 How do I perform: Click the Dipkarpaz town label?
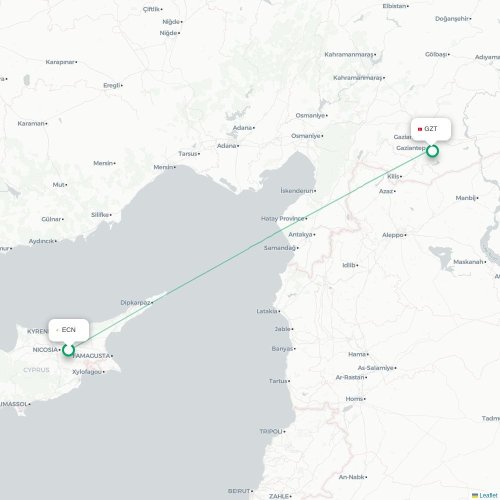tap(135, 302)
